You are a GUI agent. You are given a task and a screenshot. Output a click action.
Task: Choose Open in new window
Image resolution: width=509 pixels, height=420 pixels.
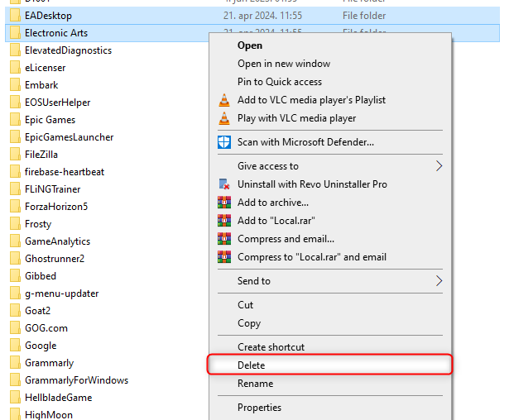click(330, 64)
